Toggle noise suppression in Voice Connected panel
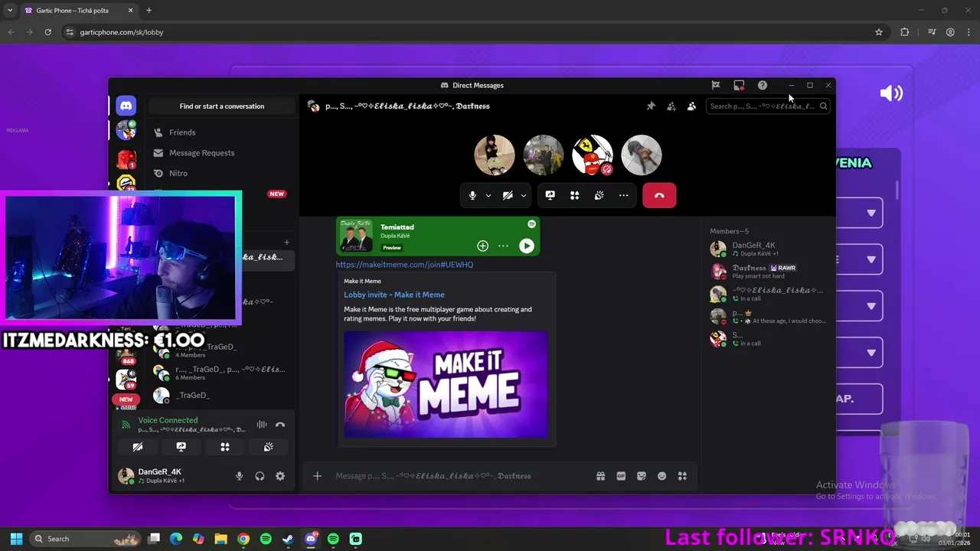Viewport: 980px width, 551px height. 262,425
